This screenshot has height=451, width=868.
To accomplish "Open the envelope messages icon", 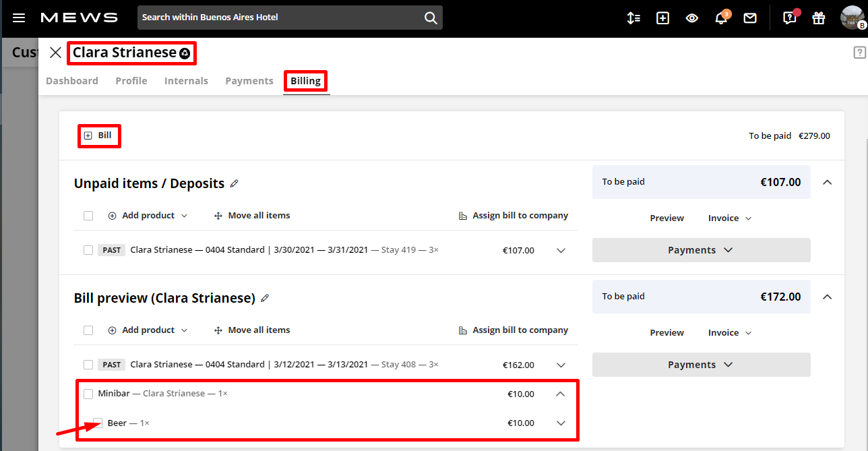I will 750,18.
